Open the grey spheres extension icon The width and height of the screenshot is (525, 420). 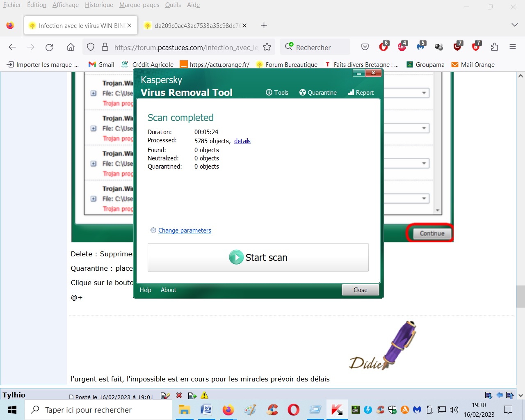(439, 47)
